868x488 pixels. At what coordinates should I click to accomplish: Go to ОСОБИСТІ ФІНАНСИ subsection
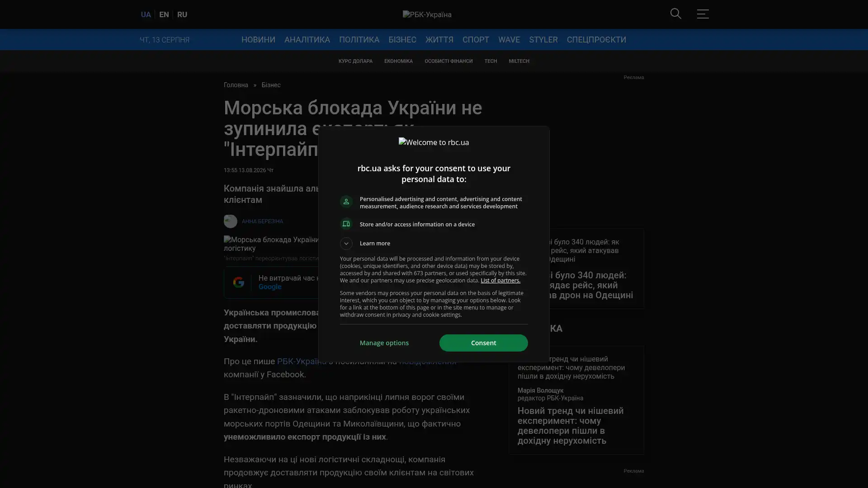point(448,61)
